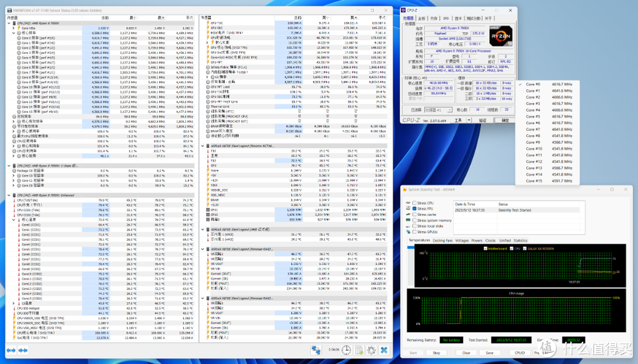The height and width of the screenshot is (364, 638).
Task: Open the dropdown arrow next to 工具
Action: [x=469, y=120]
